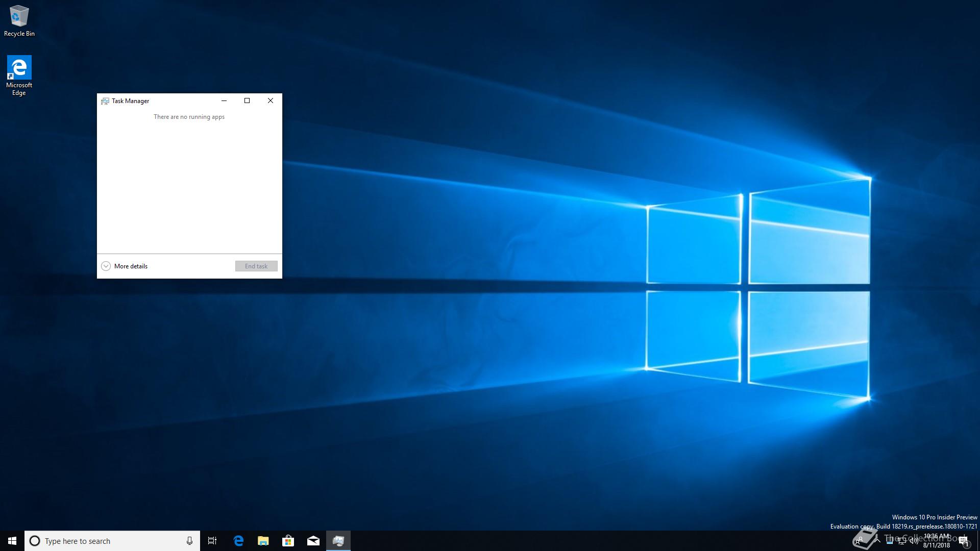The image size is (980, 551).
Task: Open the clock showing 8/11/2018
Action: (936, 541)
